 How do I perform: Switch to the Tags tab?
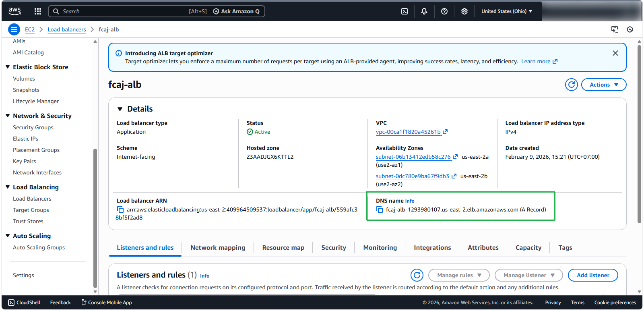pyautogui.click(x=565, y=248)
